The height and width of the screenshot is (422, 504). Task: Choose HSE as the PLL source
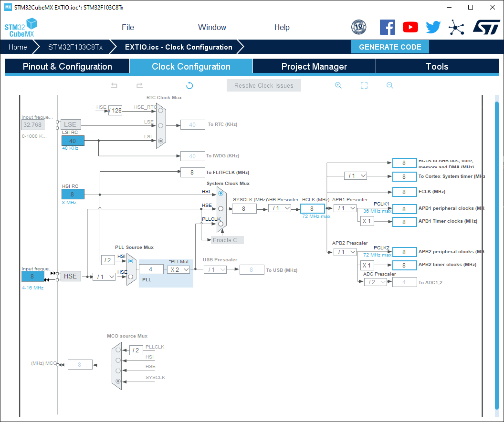(130, 277)
